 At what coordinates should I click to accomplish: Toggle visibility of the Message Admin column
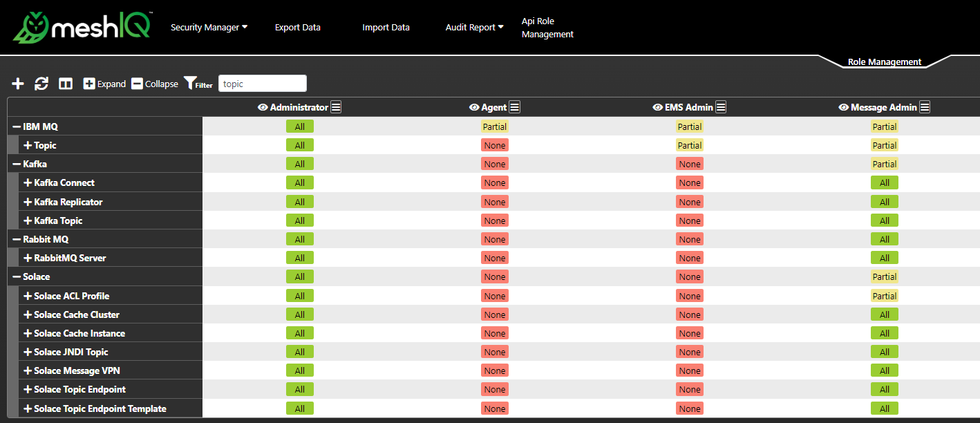pos(844,107)
